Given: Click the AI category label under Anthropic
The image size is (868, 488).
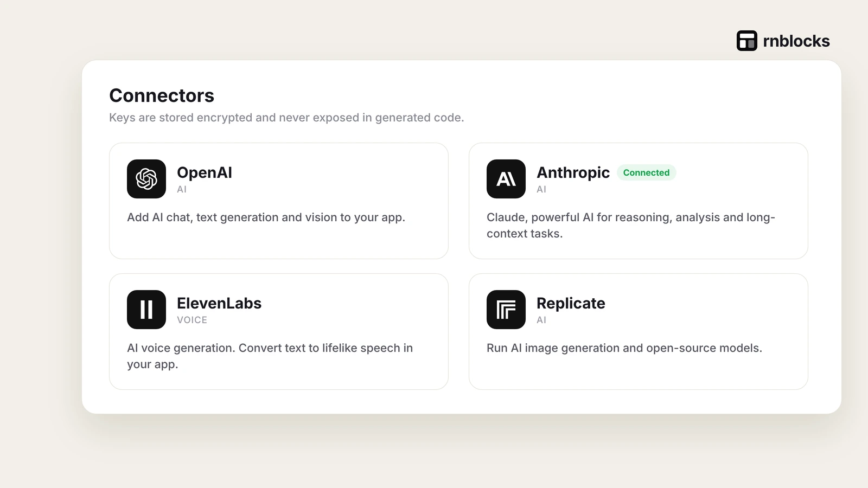Looking at the screenshot, I should click(541, 189).
